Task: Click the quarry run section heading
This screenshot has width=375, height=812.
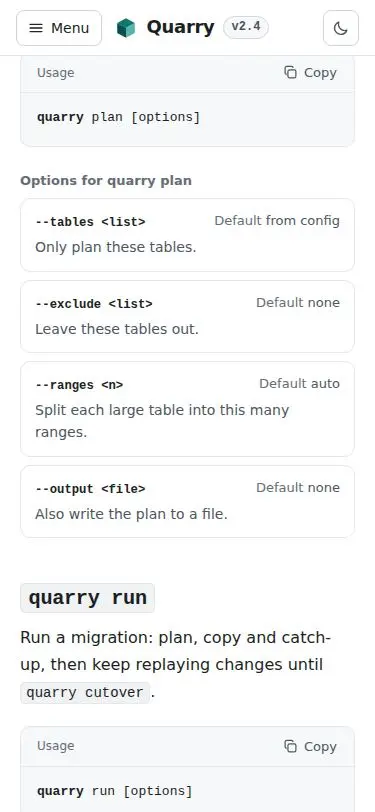Action: click(88, 598)
